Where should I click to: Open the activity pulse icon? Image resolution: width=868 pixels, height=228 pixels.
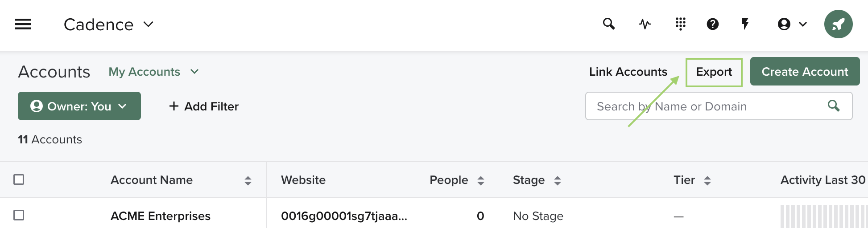click(645, 24)
